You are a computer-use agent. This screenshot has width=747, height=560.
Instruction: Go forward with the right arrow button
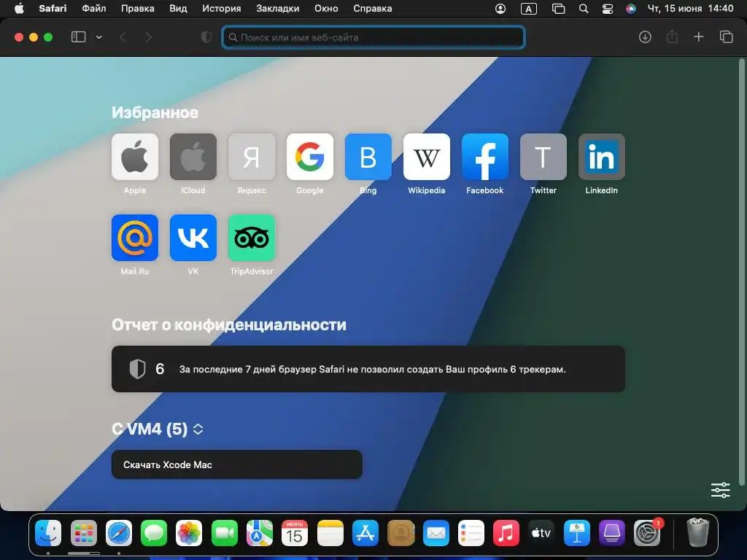[149, 37]
